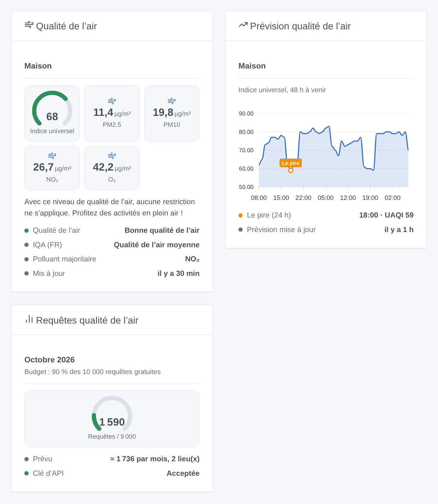Image resolution: width=438 pixels, height=504 pixels.
Task: Click the Prévision mise à jour label
Action: (281, 230)
